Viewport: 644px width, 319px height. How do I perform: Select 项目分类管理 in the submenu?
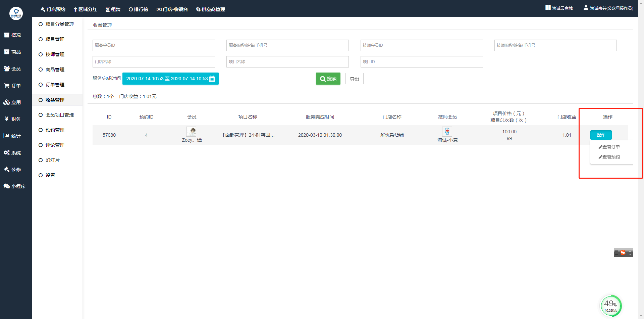tap(56, 24)
